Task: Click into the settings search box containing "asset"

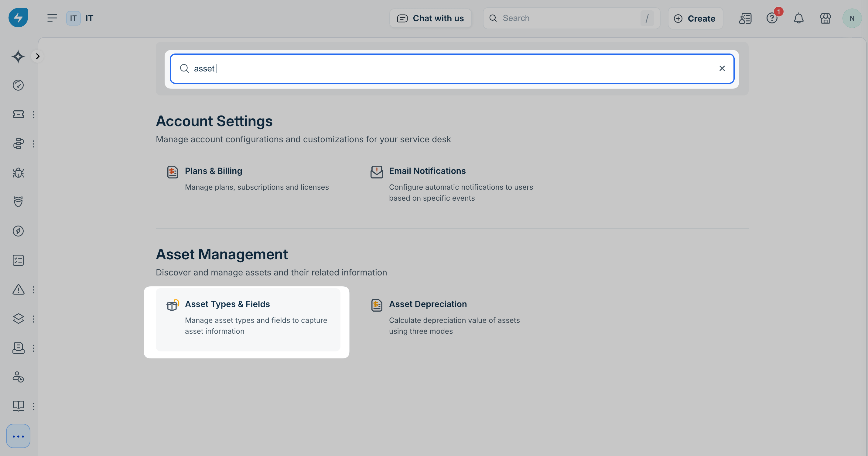Action: pyautogui.click(x=452, y=68)
